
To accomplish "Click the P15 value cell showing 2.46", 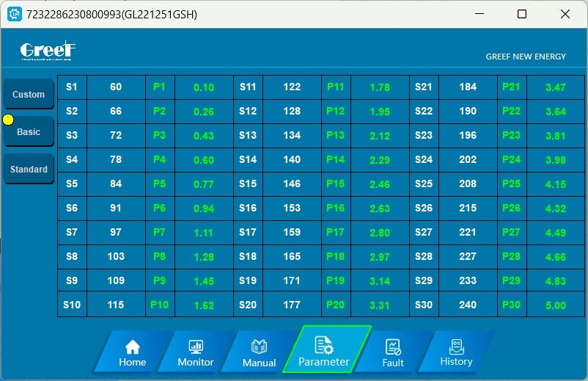I will (x=380, y=184).
